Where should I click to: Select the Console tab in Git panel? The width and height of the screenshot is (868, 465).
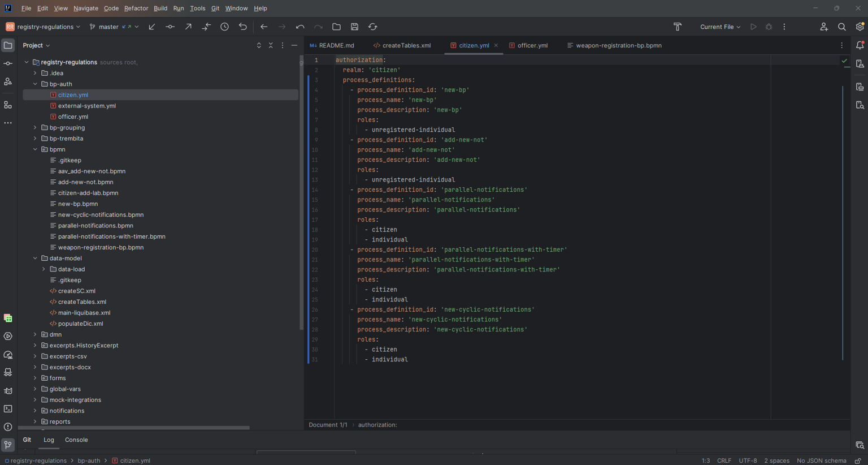coord(76,440)
